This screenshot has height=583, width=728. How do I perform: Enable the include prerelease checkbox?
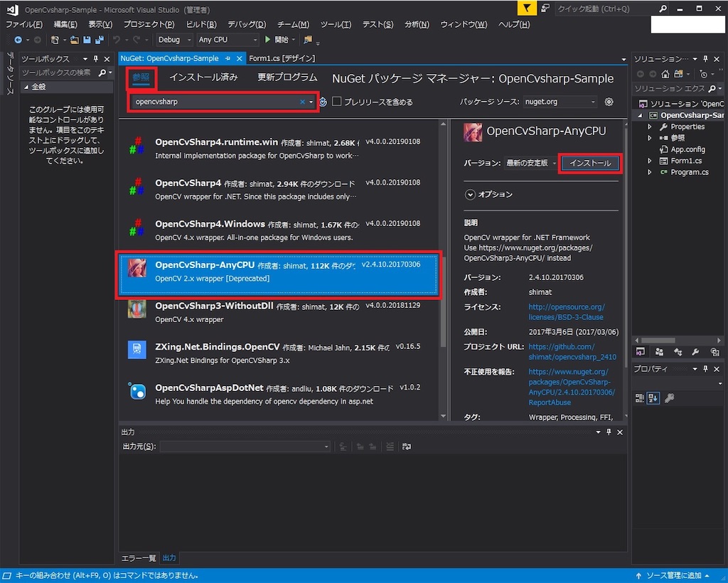coord(336,102)
